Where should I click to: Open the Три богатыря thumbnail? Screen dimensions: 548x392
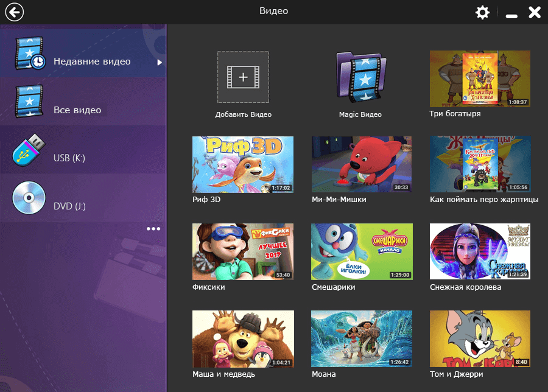[x=480, y=79]
